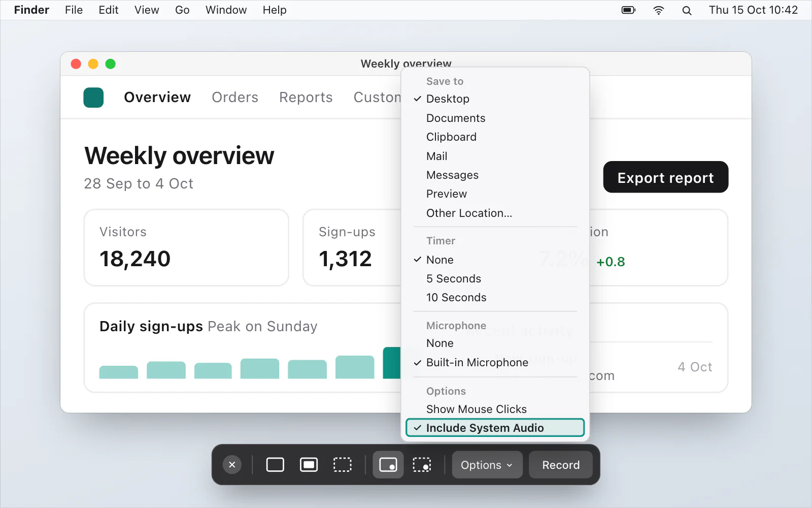
Task: Save to Clipboard
Action: [495, 137]
